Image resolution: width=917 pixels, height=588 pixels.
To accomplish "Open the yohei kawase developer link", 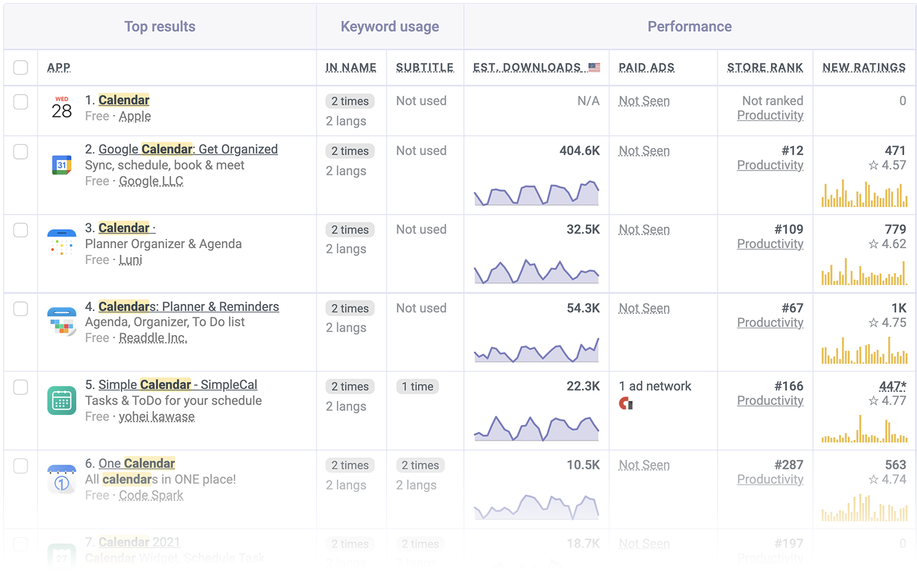I will 157,417.
